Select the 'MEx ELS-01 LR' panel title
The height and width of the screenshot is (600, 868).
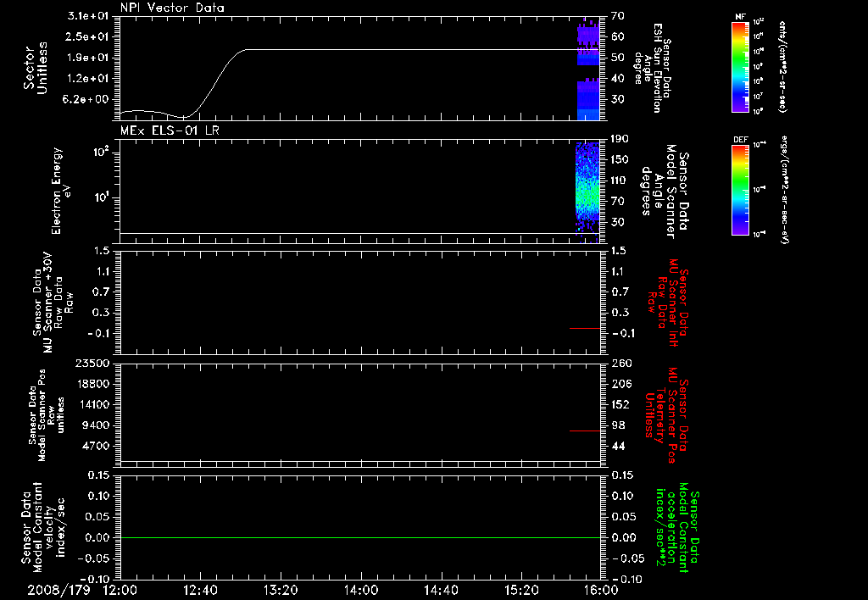(170, 131)
